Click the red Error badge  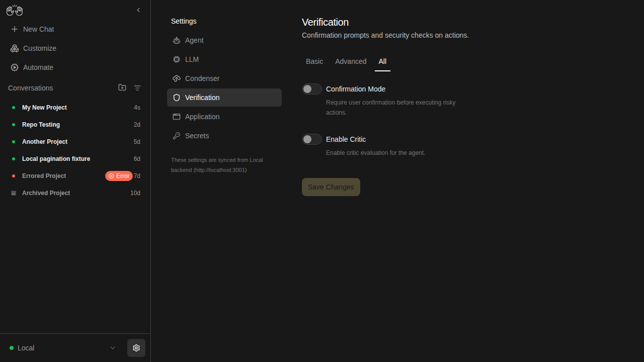(x=119, y=176)
